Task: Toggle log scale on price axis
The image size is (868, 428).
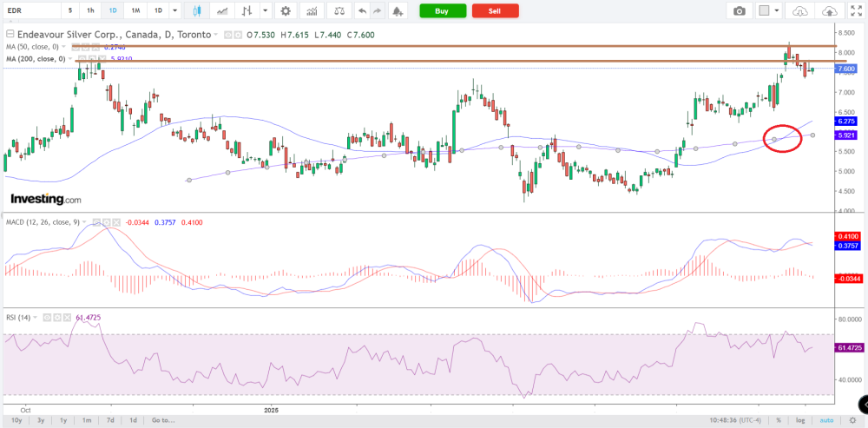Action: (800, 420)
